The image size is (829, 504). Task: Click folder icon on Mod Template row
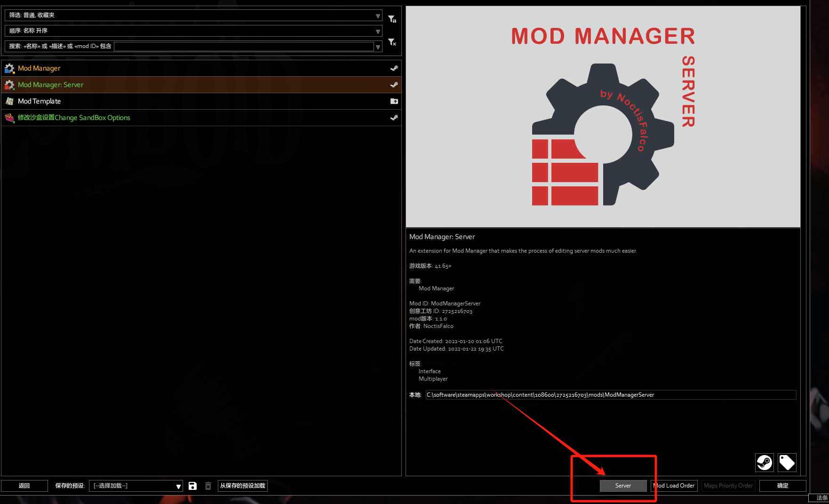pos(394,101)
